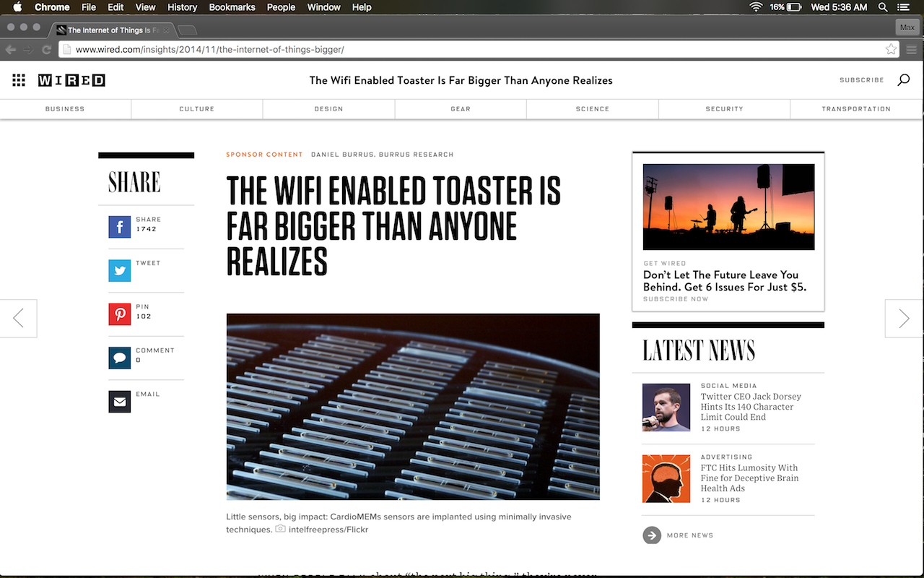Screen dimensions: 924x578
Task: Open the Twitter CEO Jack Dorsey story
Action: click(x=751, y=407)
